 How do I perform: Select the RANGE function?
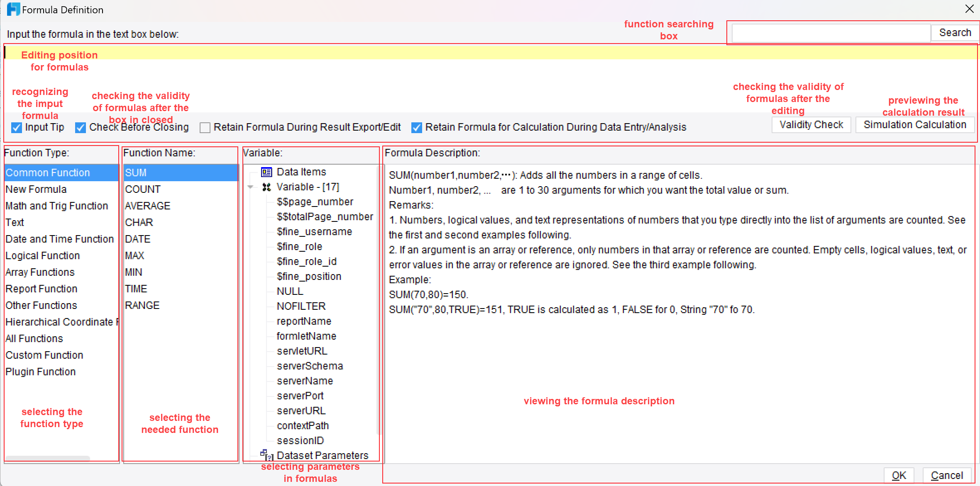pos(181,305)
